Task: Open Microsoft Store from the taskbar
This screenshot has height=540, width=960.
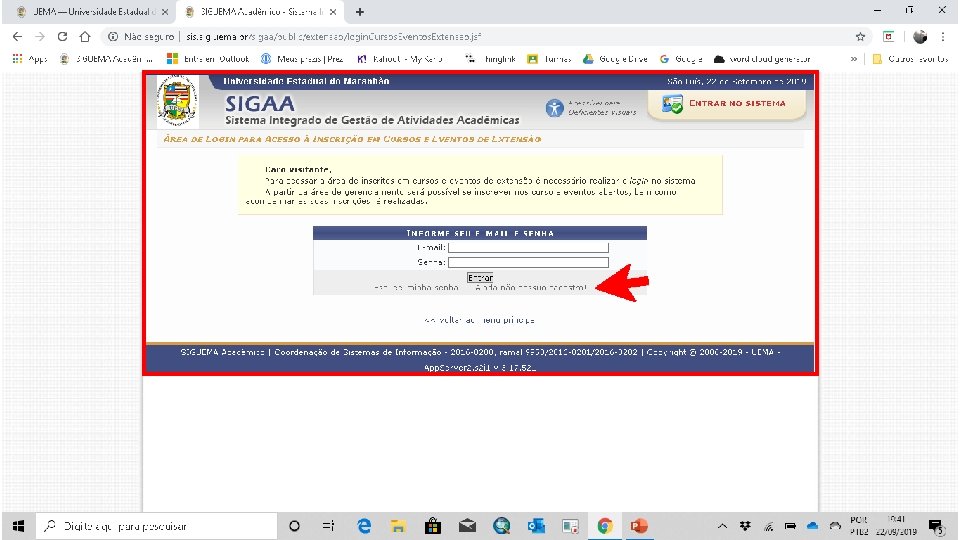Action: tap(433, 526)
